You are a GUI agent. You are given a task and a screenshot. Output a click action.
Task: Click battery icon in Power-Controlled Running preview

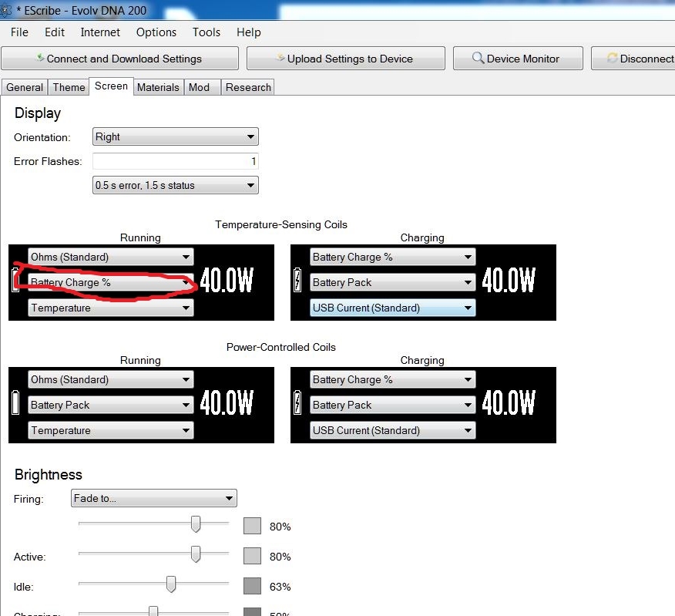(15, 404)
